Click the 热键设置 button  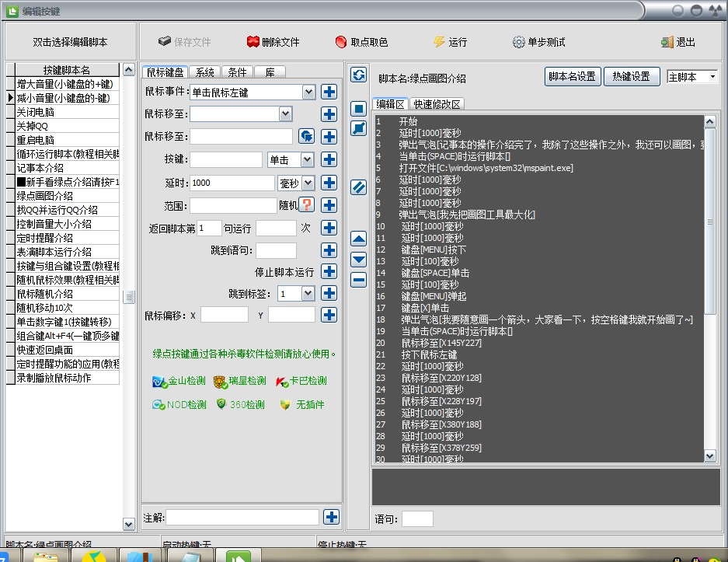point(631,76)
